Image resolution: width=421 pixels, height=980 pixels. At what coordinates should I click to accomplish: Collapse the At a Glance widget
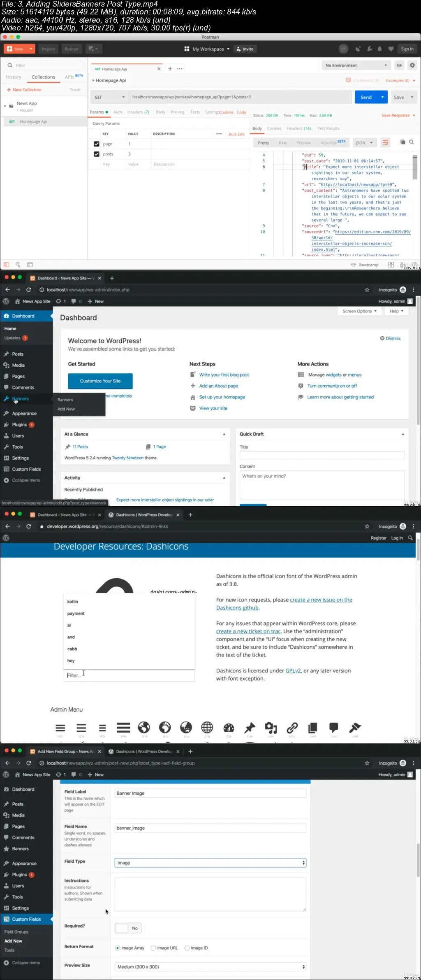(x=224, y=434)
